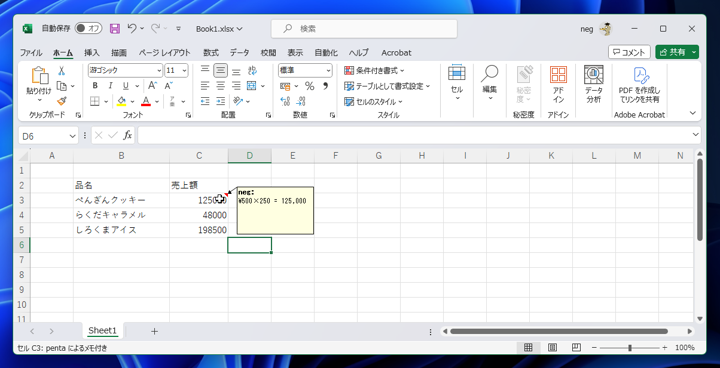
Task: Increase font size with large A icon
Action: [x=152, y=86]
